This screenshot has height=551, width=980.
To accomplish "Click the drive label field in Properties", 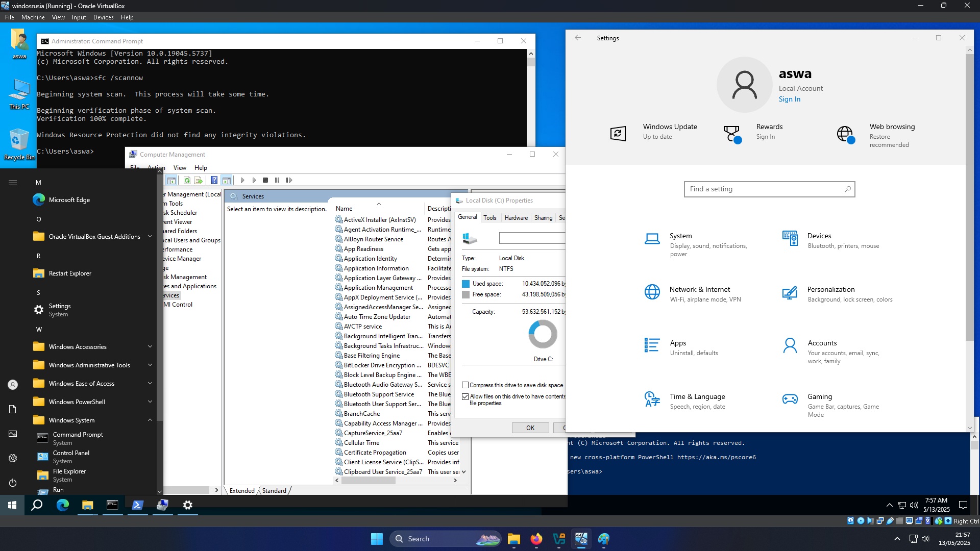I will [x=532, y=238].
